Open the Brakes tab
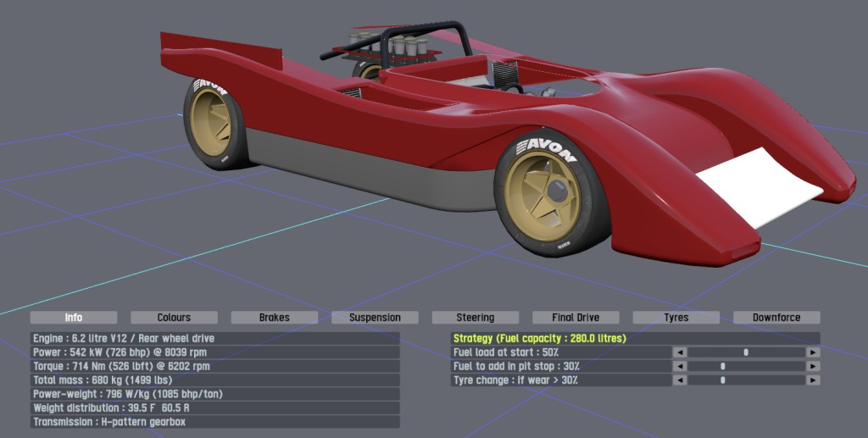Viewport: 868px width, 438px height. point(275,318)
